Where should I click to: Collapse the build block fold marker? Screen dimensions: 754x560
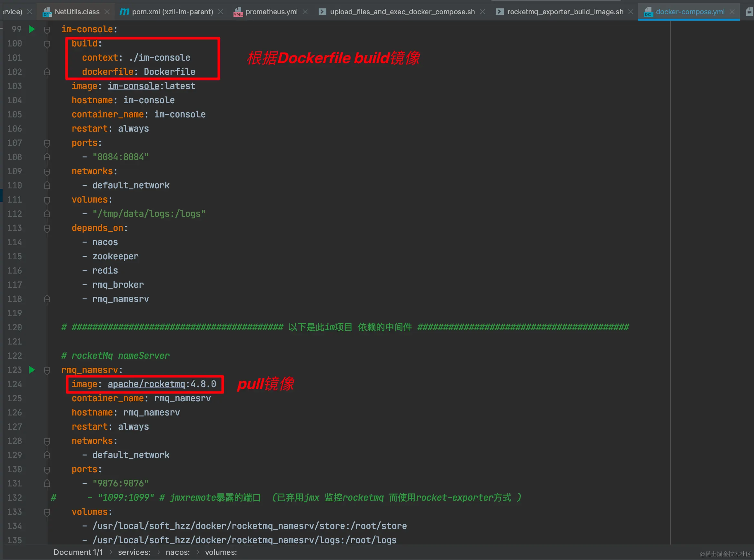pyautogui.click(x=47, y=44)
